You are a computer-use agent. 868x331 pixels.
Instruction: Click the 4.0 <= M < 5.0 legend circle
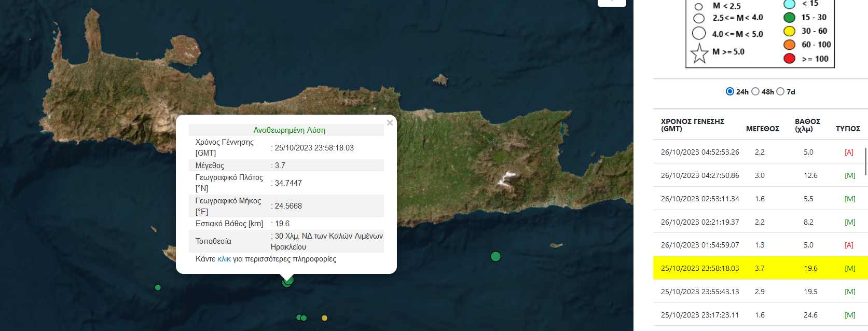(699, 33)
